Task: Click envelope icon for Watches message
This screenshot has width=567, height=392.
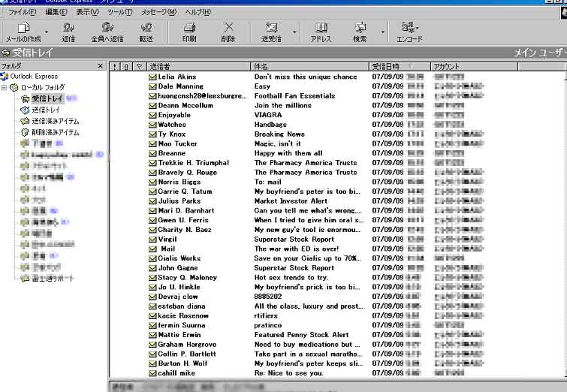Action: click(152, 125)
